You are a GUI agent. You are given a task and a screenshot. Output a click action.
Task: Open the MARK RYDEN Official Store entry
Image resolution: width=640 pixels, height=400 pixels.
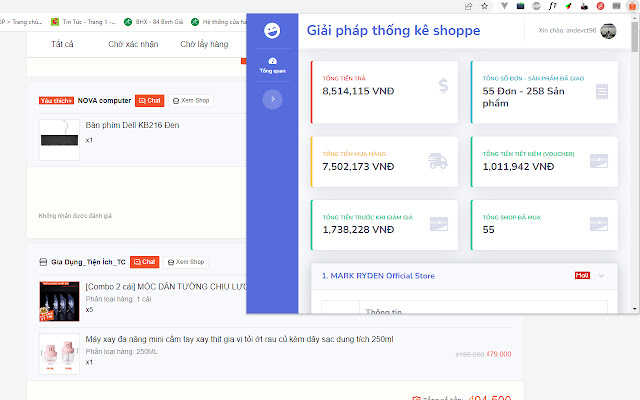coord(378,276)
